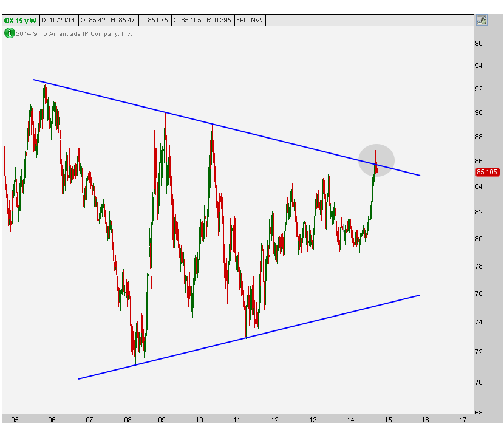Image resolution: width=504 pixels, height=438 pixels.
Task: Click the 74 price axis label
Action: [x=479, y=322]
